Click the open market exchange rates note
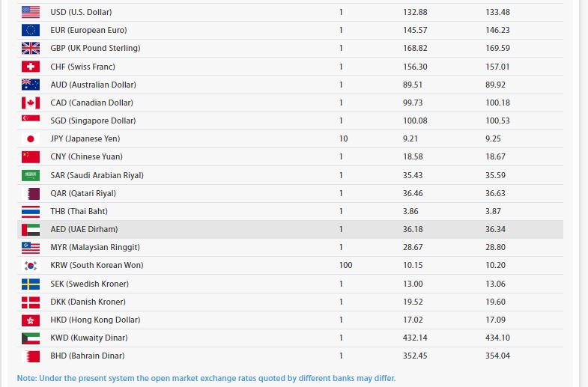 tap(206, 378)
